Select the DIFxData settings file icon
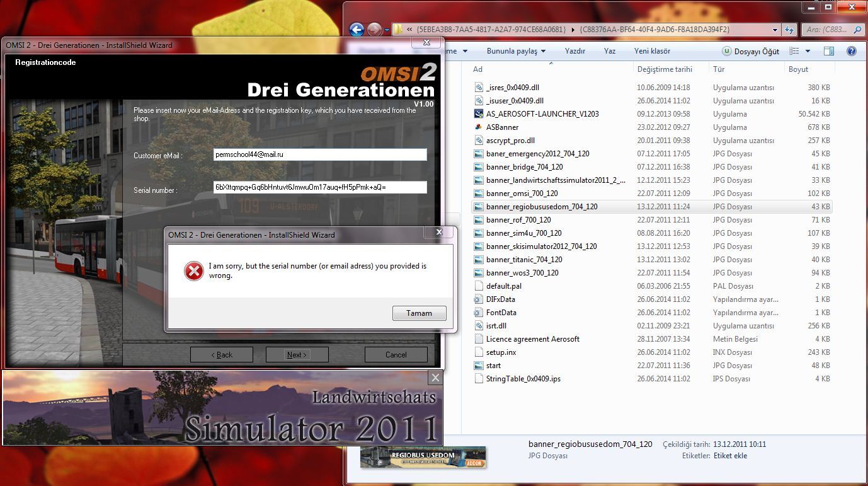This screenshot has width=868, height=486. tap(479, 299)
